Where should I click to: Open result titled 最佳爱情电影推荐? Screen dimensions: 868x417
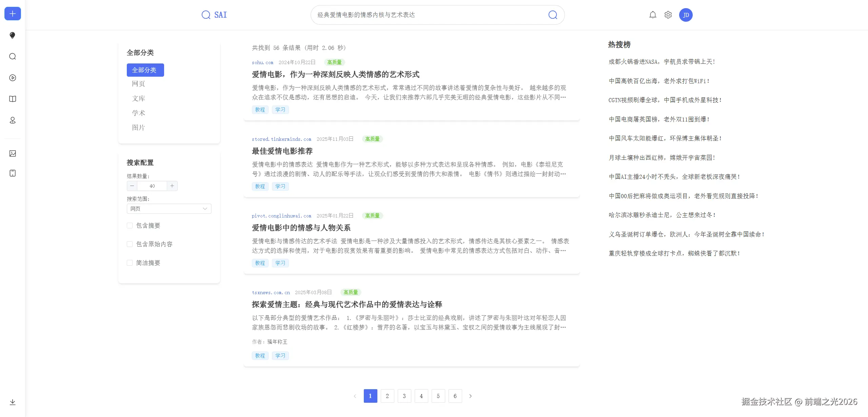click(282, 151)
